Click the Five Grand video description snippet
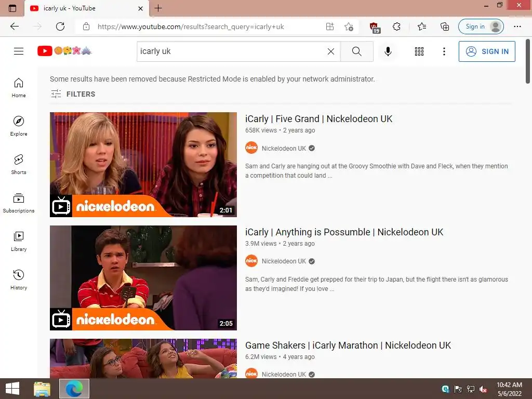 (x=377, y=170)
